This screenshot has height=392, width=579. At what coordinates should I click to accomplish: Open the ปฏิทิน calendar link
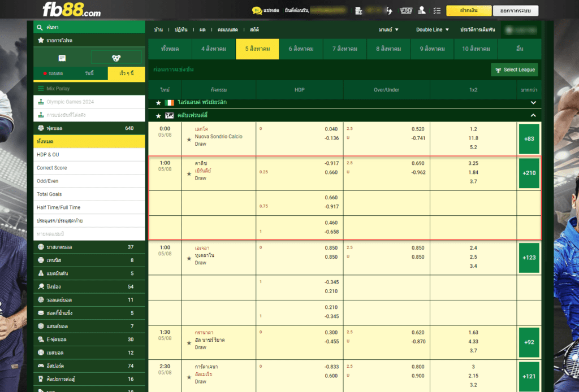(181, 29)
